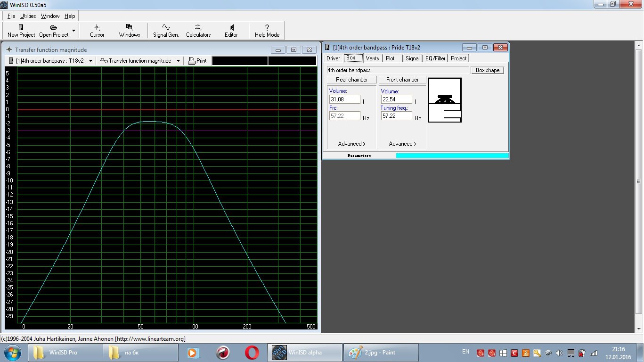This screenshot has height=362, width=644.
Task: Switch to the EQ/Filter tab
Action: (435, 58)
